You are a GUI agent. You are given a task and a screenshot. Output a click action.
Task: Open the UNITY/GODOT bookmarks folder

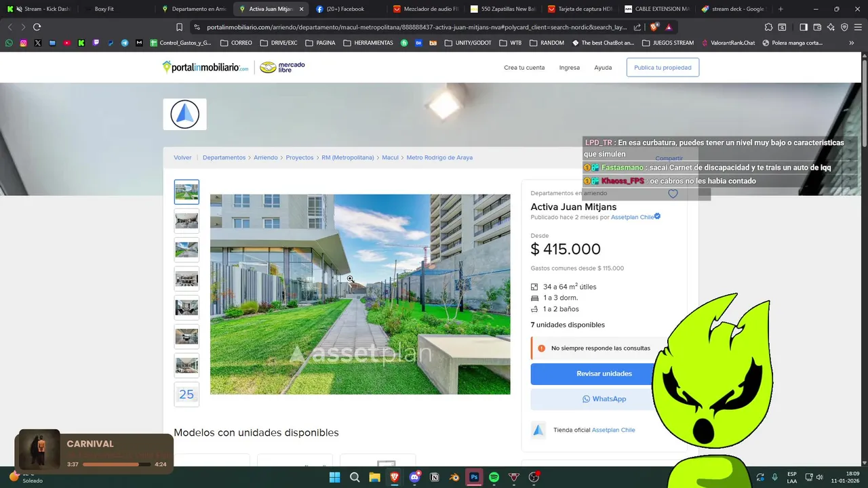pyautogui.click(x=468, y=43)
